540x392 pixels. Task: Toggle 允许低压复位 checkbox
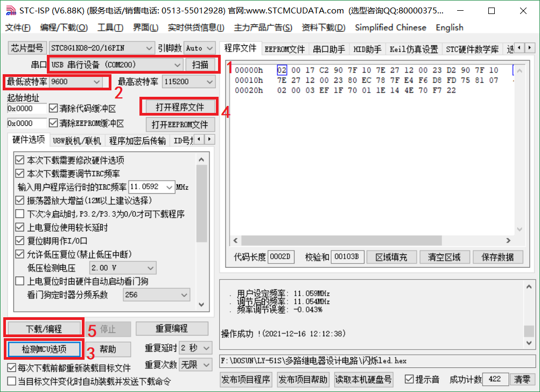pyautogui.click(x=19, y=254)
